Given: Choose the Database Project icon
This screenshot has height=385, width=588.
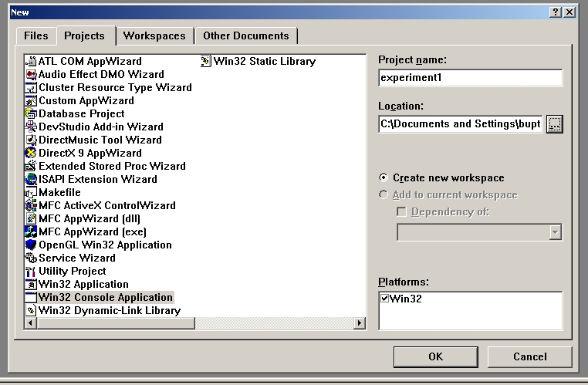Looking at the screenshot, I should [32, 114].
